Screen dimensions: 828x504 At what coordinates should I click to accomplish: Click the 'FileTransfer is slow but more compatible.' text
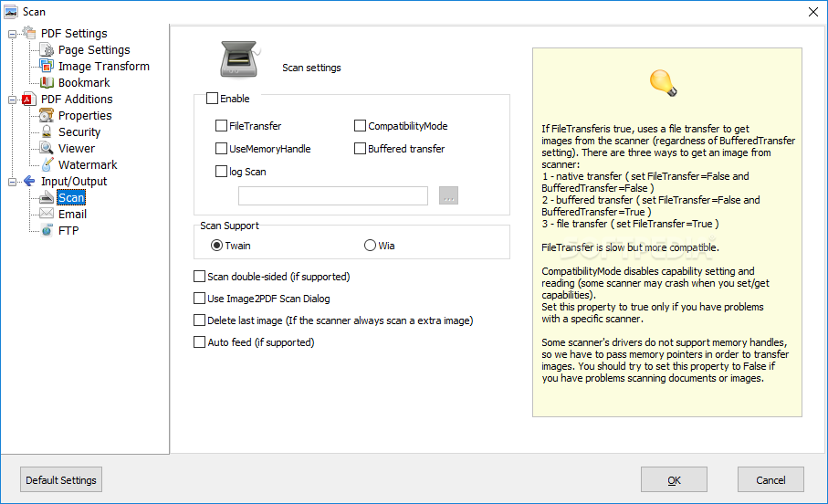click(x=630, y=247)
